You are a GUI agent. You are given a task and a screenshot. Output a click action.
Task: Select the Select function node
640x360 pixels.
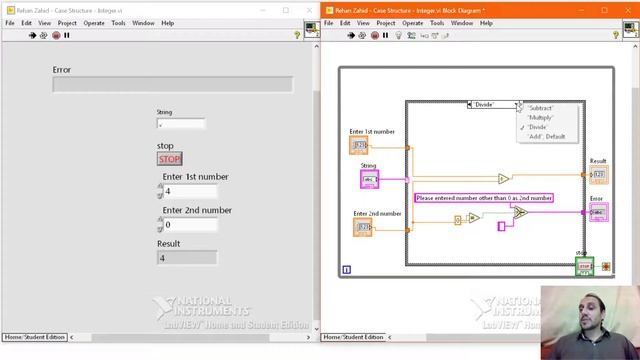(520, 213)
